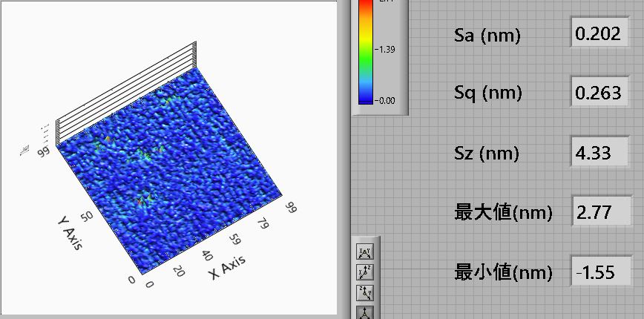Click the 最大值(nm) label
The width and height of the screenshot is (644, 319).
tap(502, 214)
